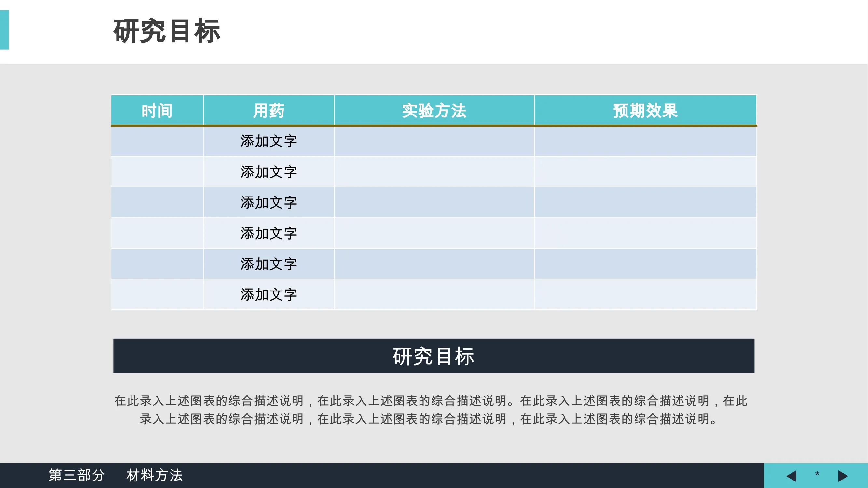
Task: Select the 用药 table header cell
Action: click(x=269, y=111)
